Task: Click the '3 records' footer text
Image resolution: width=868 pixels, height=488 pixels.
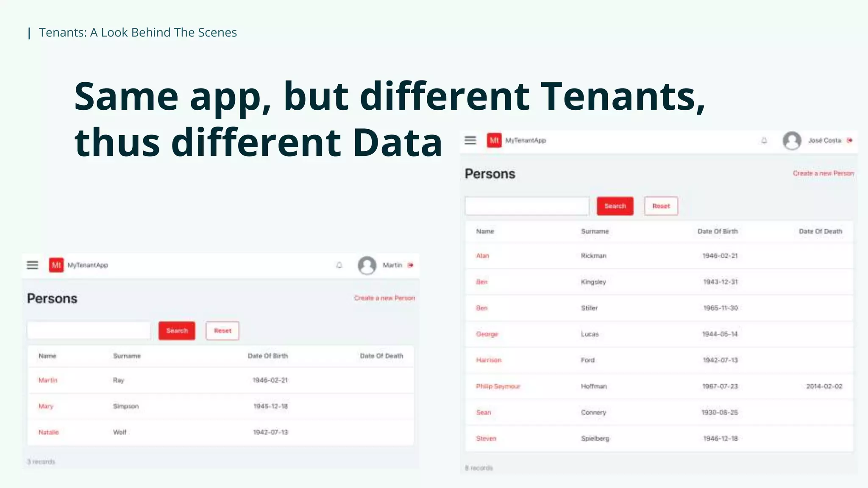Action: point(41,462)
